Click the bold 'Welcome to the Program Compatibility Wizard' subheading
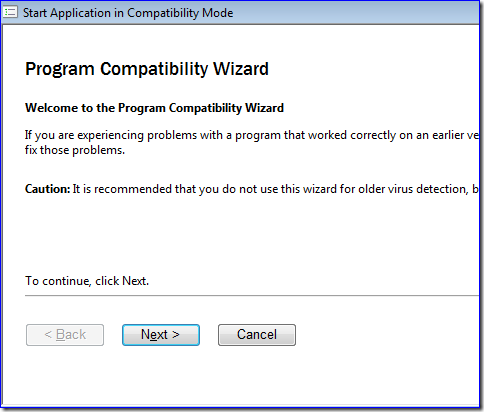Image resolution: width=484 pixels, height=412 pixels. pos(154,108)
